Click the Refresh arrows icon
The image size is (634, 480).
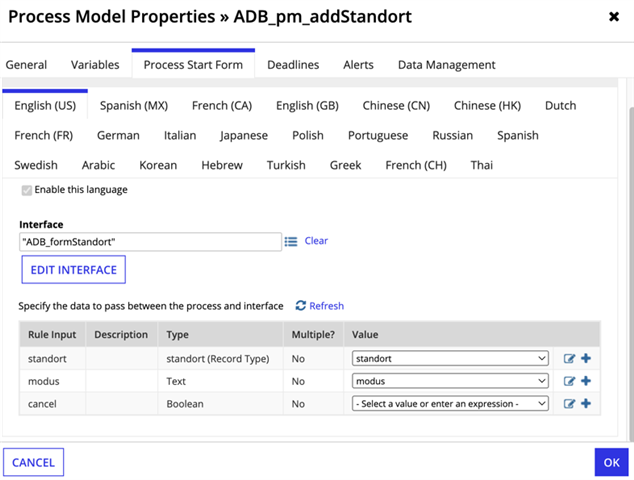pos(300,306)
